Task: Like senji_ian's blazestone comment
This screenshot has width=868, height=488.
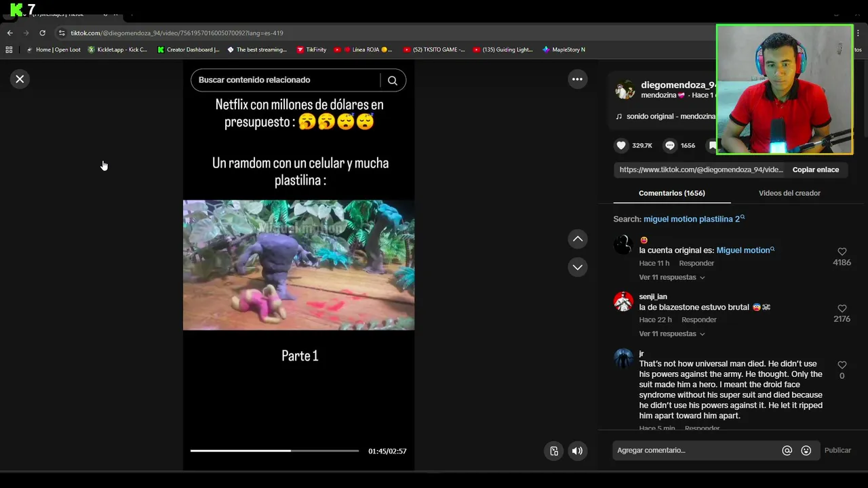Action: pos(842,308)
